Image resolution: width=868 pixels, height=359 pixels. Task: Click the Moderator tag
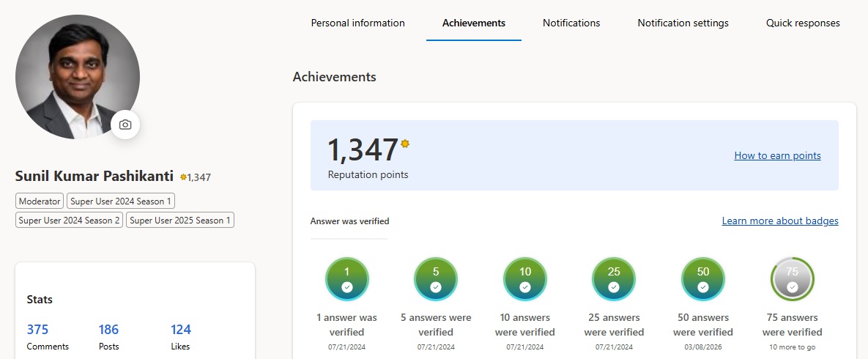(40, 201)
